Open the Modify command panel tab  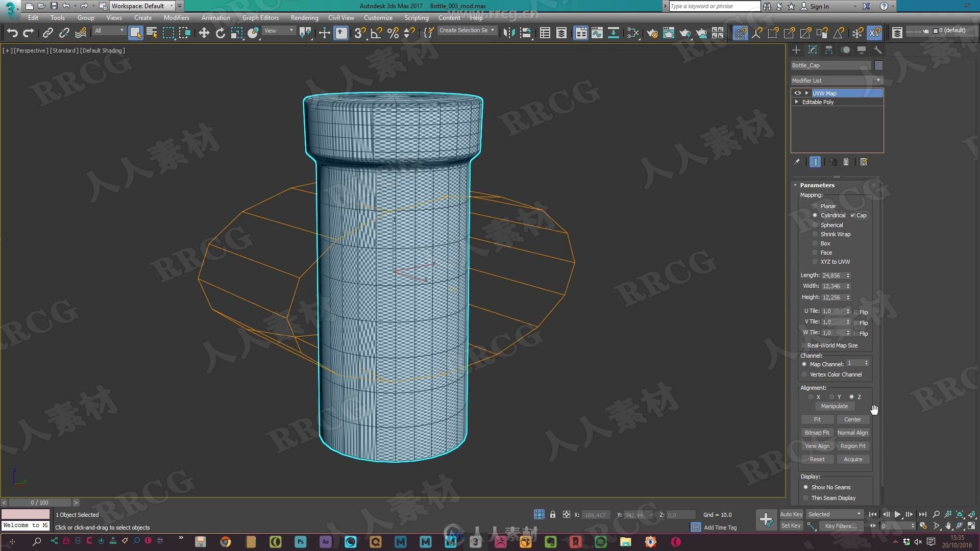click(x=812, y=50)
